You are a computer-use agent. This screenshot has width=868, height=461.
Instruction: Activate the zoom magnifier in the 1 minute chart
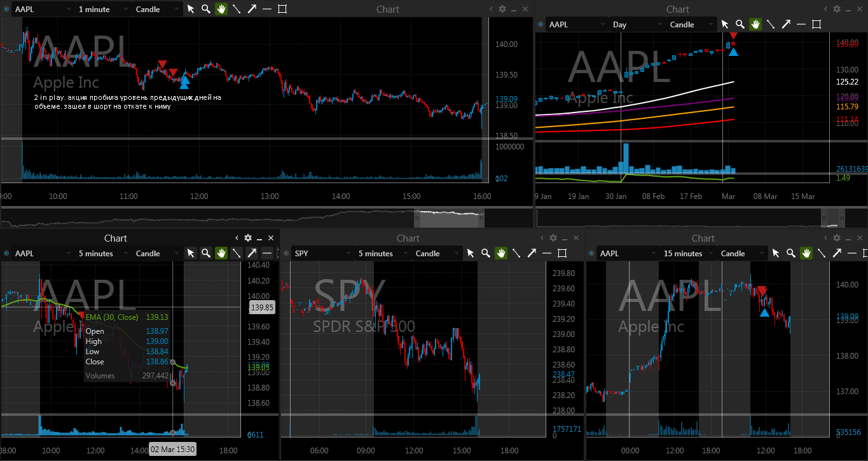(x=206, y=9)
